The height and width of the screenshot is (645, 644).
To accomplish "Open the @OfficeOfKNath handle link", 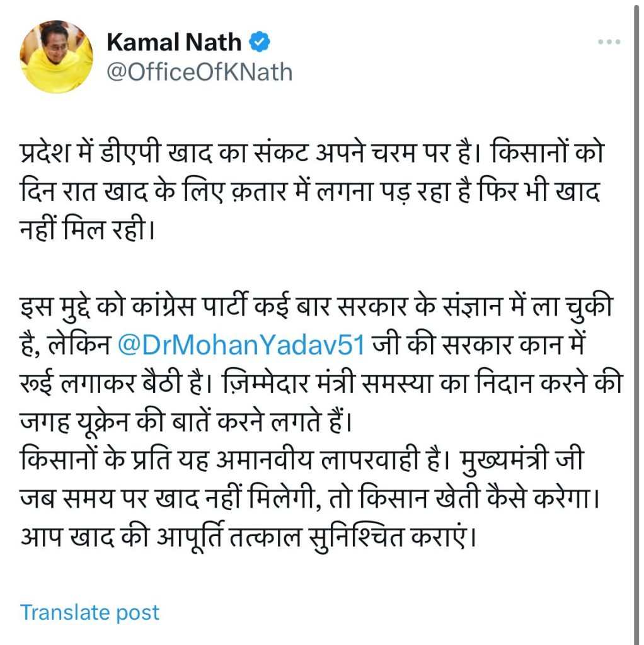I will point(199,72).
